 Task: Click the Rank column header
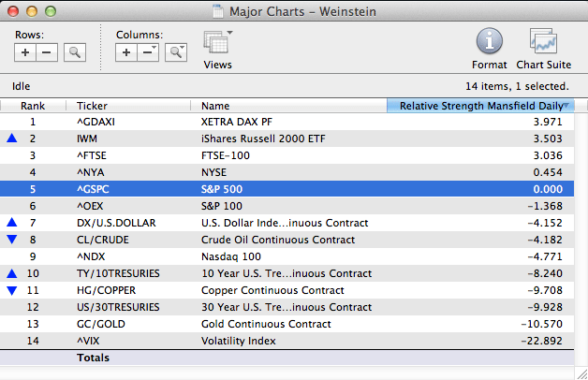(34, 106)
